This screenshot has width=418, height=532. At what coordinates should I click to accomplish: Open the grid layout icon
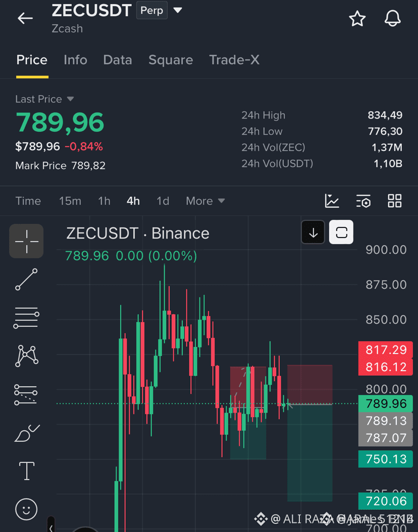point(395,201)
